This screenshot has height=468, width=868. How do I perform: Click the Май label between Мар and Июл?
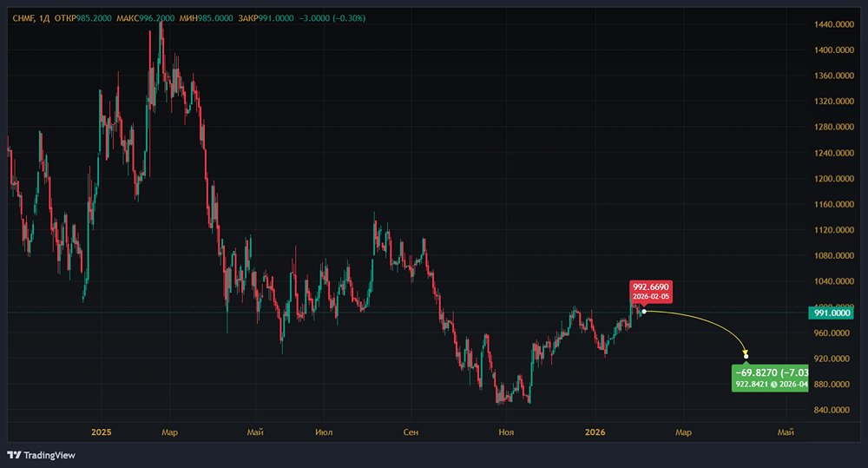255,432
